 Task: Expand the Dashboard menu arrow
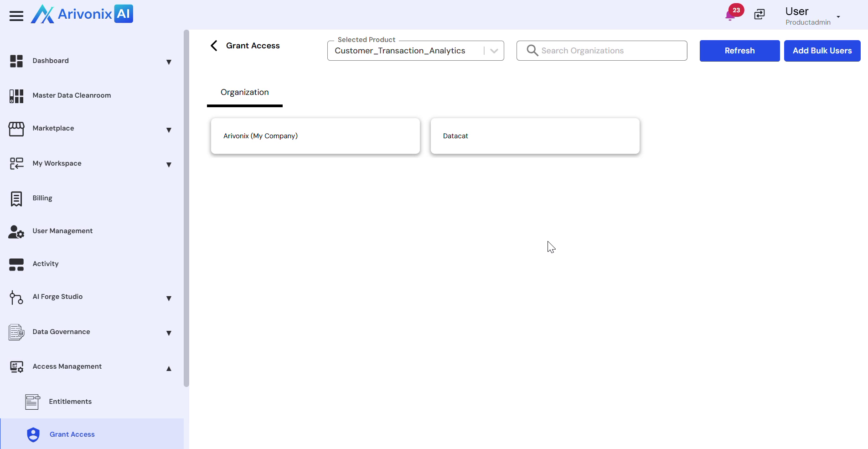coord(169,62)
